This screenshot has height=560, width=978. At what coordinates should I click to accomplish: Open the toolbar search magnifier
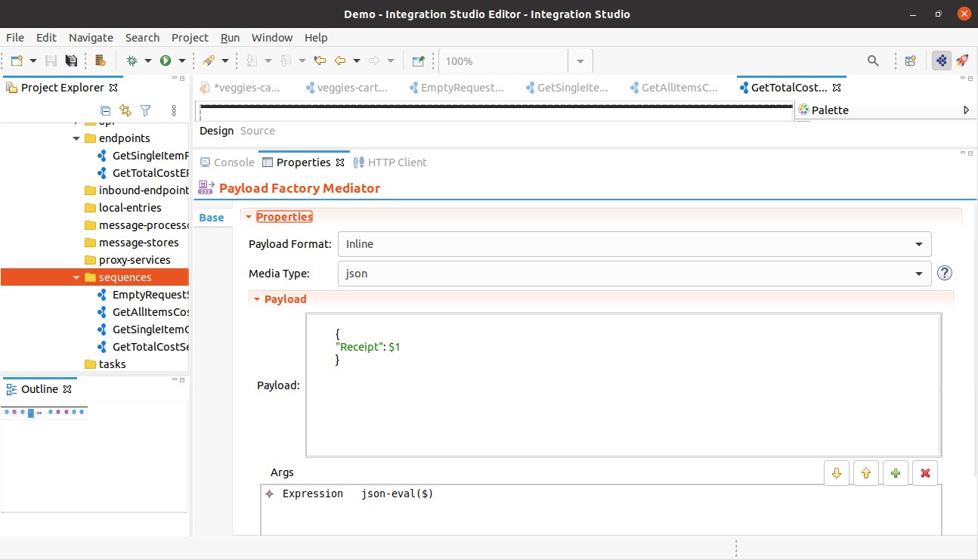(x=873, y=61)
